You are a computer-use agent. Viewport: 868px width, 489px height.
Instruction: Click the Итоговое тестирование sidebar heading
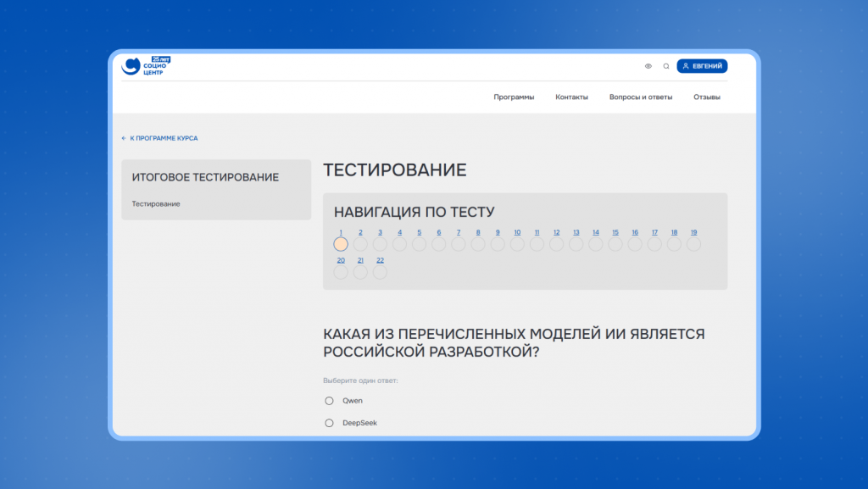pyautogui.click(x=205, y=177)
